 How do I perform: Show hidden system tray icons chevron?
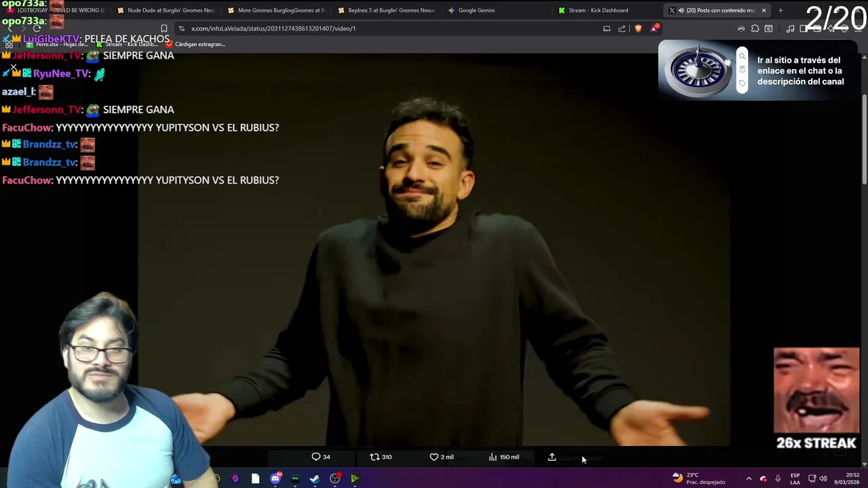pos(749,479)
